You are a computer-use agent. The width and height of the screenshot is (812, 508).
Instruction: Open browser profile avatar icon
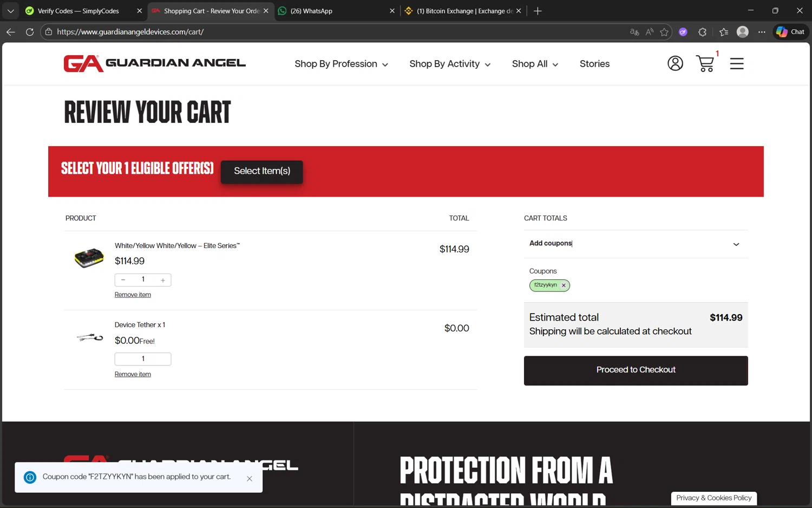tap(743, 32)
